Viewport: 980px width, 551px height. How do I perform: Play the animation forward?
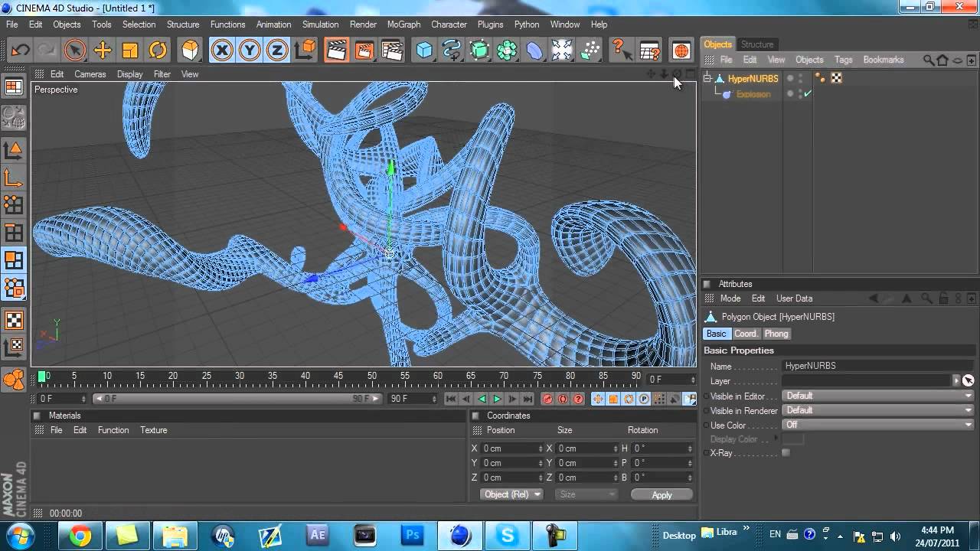(497, 399)
